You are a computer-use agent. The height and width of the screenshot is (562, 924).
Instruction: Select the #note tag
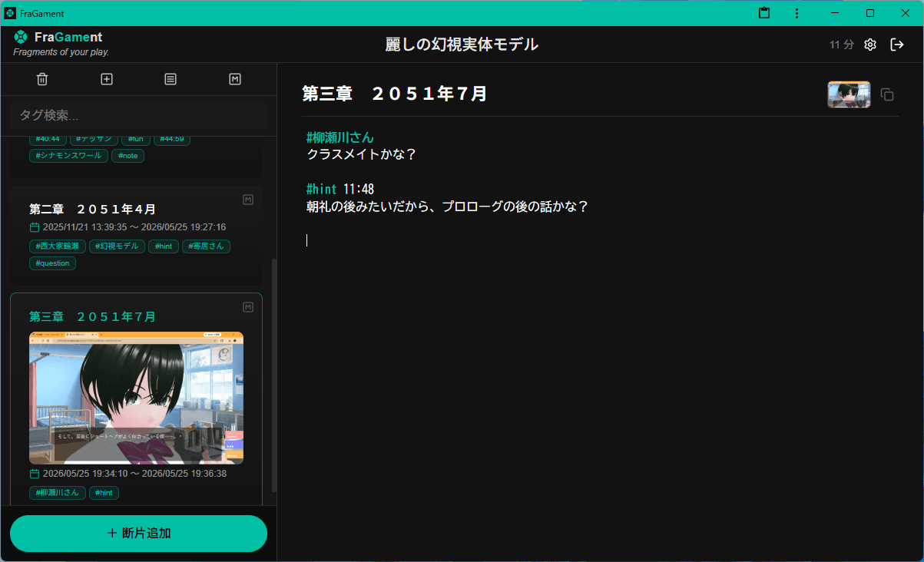point(128,155)
